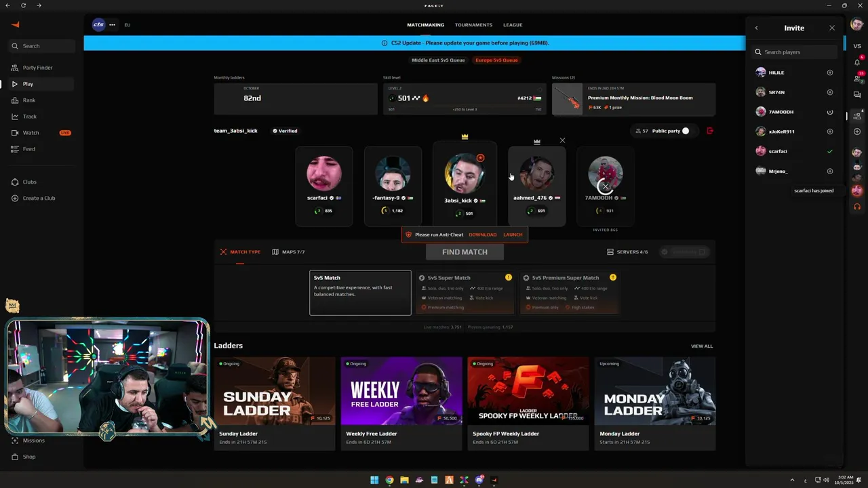Open the SERVERS 4/6 selector
The width and height of the screenshot is (868, 488).
tap(627, 252)
